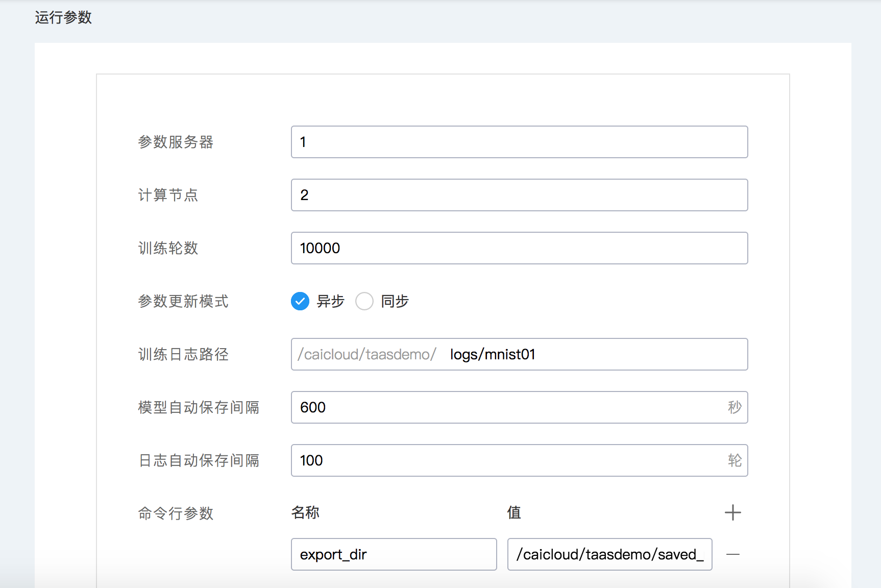This screenshot has height=588, width=881.
Task: Click the /caicloud/taasdemo/ path prefix
Action: pos(367,354)
